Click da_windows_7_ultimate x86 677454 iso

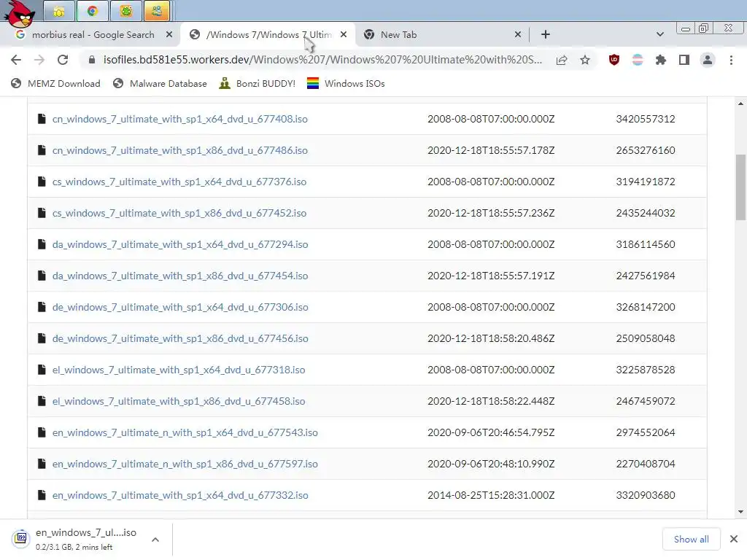[180, 276]
